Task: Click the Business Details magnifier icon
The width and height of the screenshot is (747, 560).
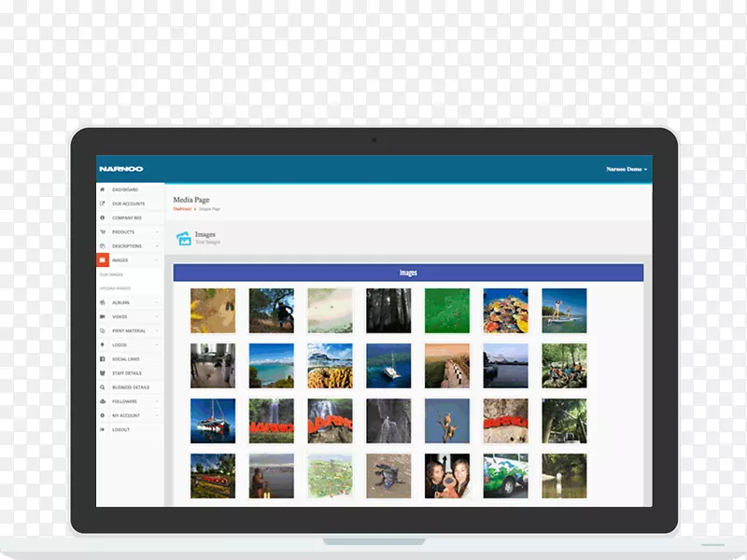Action: point(103,387)
